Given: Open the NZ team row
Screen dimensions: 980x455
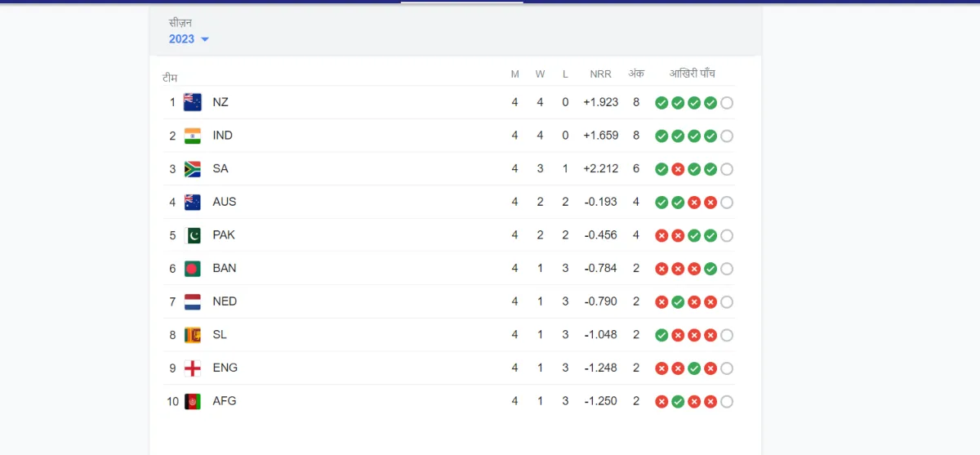Looking at the screenshot, I should 448,102.
